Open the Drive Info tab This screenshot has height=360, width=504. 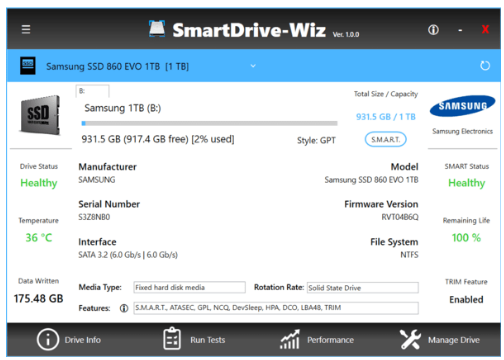pos(68,340)
